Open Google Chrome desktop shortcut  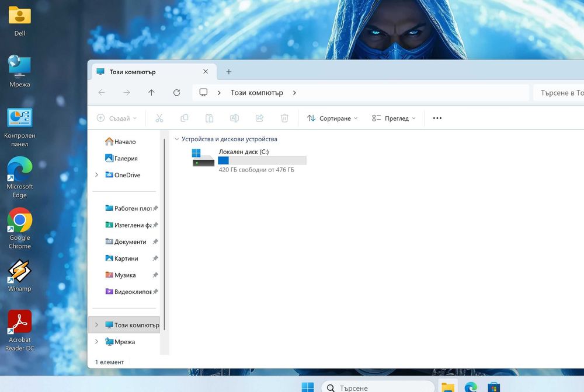[x=20, y=228]
